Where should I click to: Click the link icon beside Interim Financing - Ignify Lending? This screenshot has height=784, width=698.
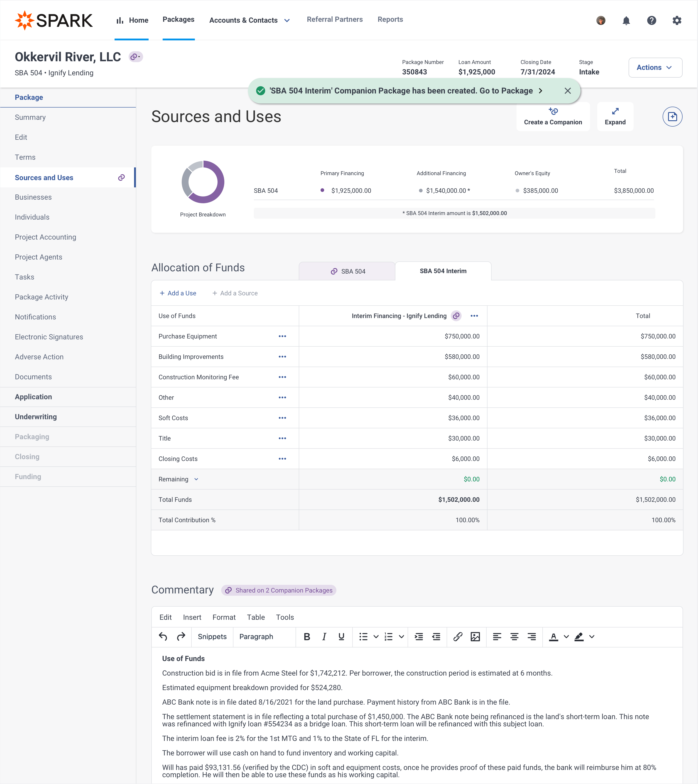click(x=456, y=316)
